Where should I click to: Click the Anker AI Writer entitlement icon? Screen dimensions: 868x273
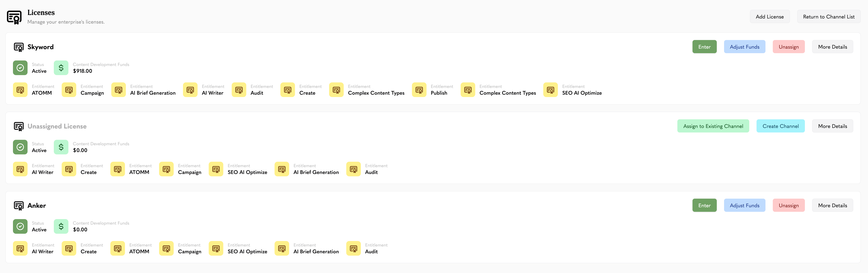point(20,248)
